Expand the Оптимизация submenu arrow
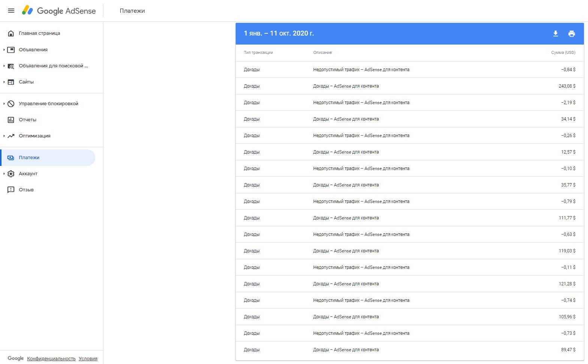Image resolution: width=588 pixels, height=364 pixels. 4,136
